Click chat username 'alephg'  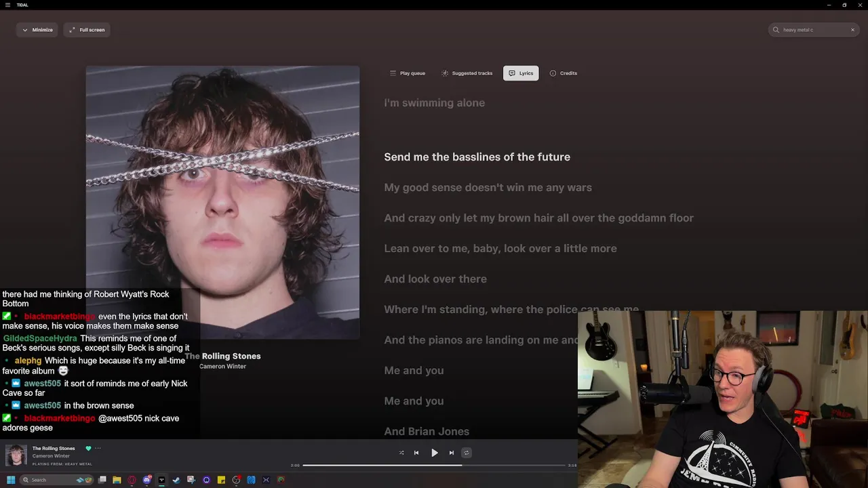click(x=28, y=361)
